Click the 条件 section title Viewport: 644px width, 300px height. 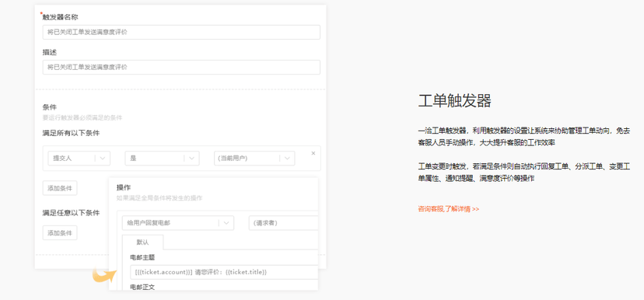[50, 107]
